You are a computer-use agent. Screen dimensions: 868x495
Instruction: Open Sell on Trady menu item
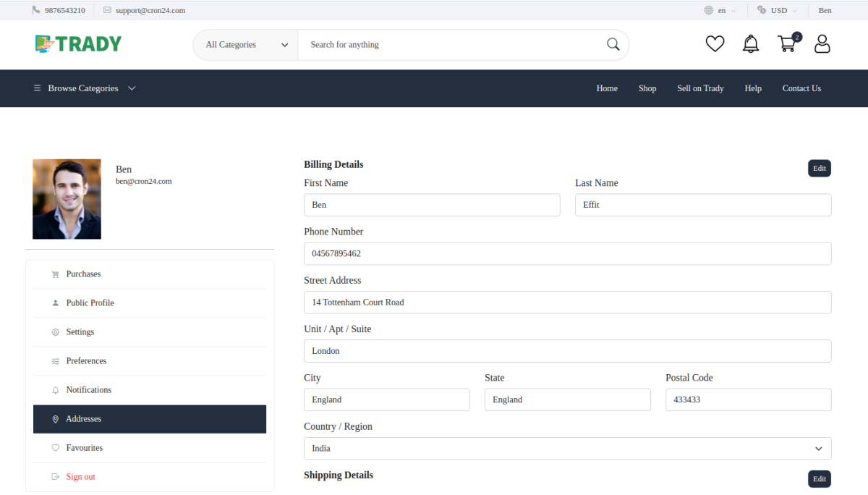point(700,88)
